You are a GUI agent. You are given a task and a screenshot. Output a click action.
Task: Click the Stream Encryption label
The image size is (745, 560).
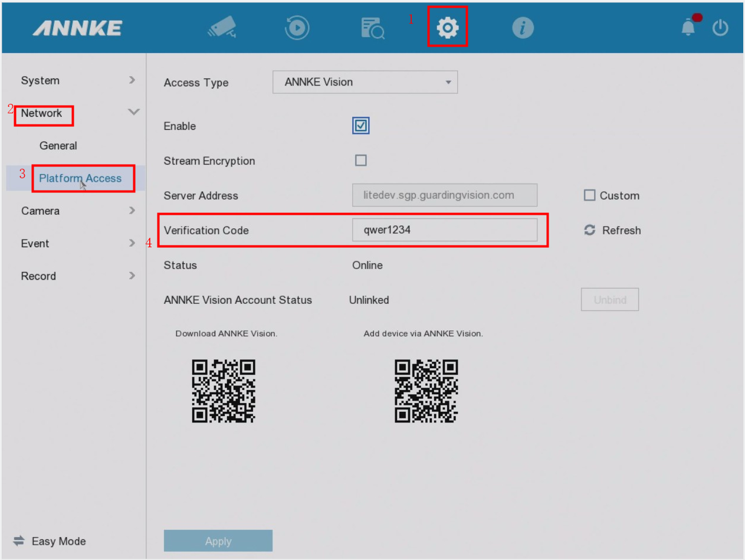(x=209, y=161)
